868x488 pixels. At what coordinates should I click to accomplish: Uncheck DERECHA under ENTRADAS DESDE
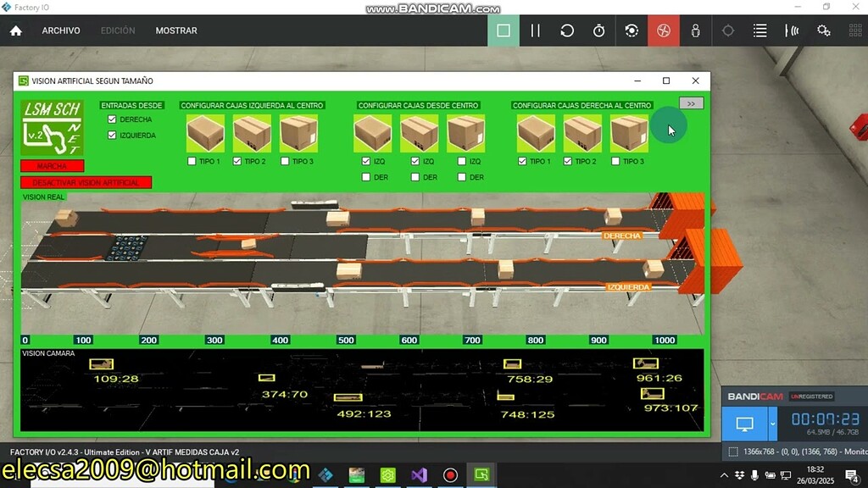[112, 119]
